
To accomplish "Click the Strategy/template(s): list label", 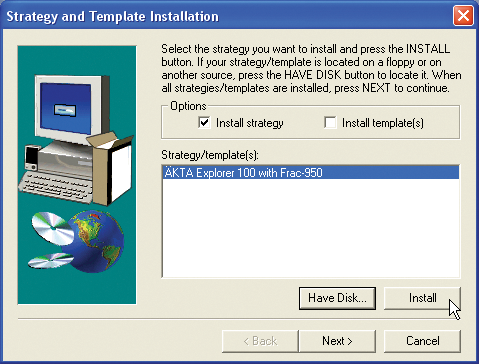I will [210, 155].
